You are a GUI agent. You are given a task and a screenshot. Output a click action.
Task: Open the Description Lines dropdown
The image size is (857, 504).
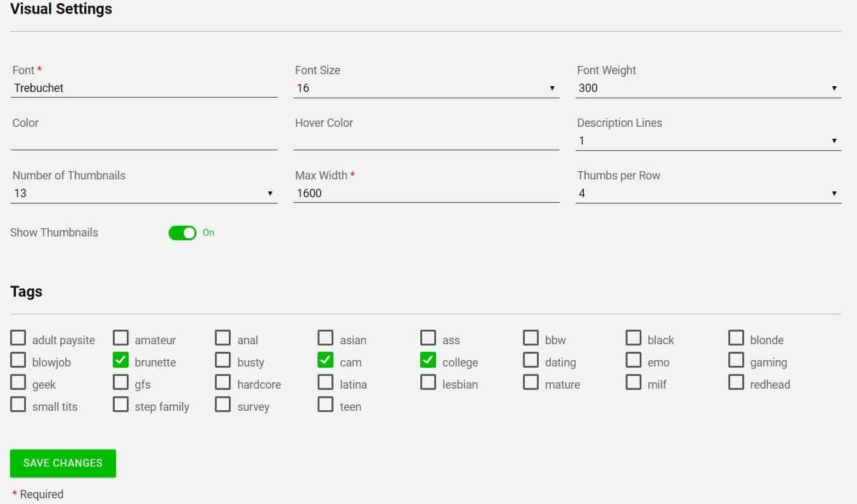point(834,140)
